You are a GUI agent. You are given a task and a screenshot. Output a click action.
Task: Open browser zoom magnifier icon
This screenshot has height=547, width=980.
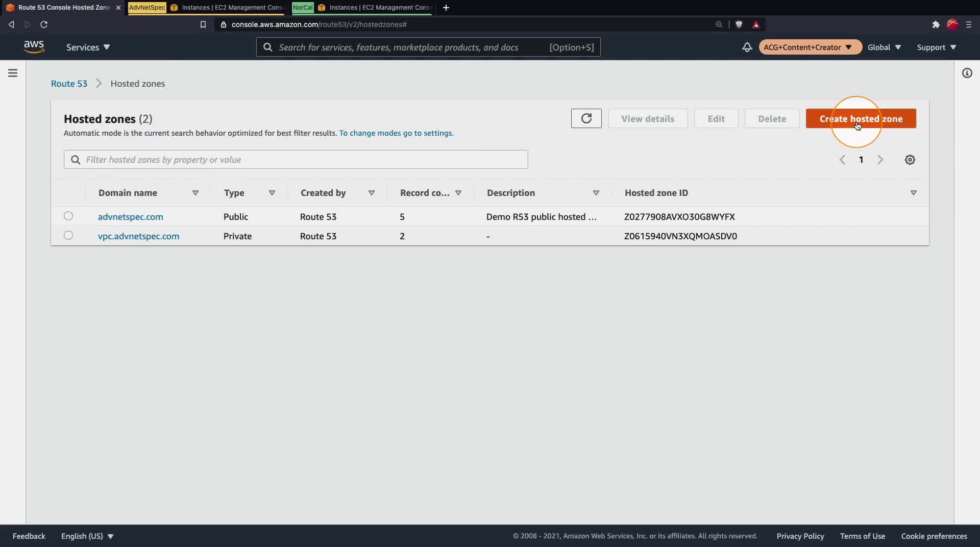tap(719, 24)
